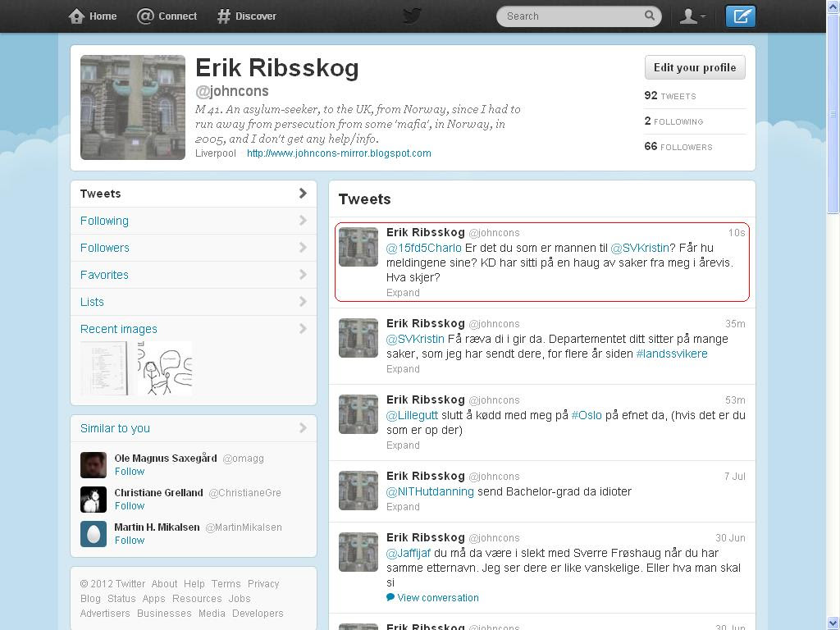Click Ole Magnus Saxegård's avatar

tap(94, 465)
